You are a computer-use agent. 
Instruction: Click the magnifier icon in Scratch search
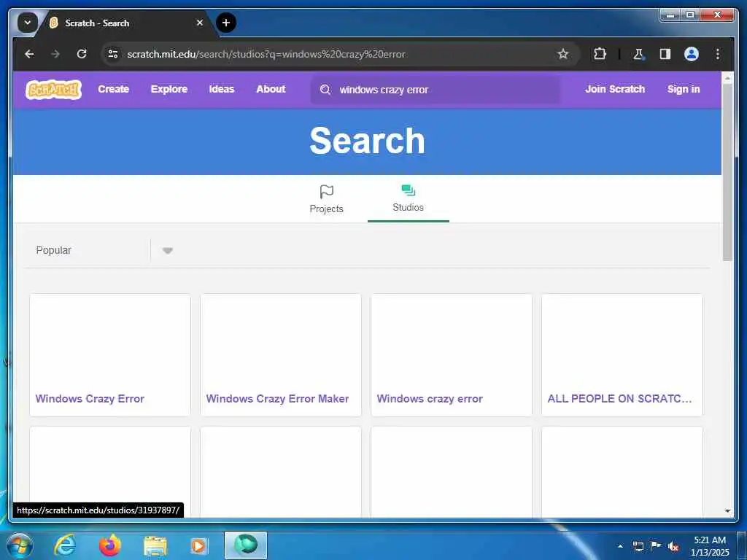coord(325,90)
